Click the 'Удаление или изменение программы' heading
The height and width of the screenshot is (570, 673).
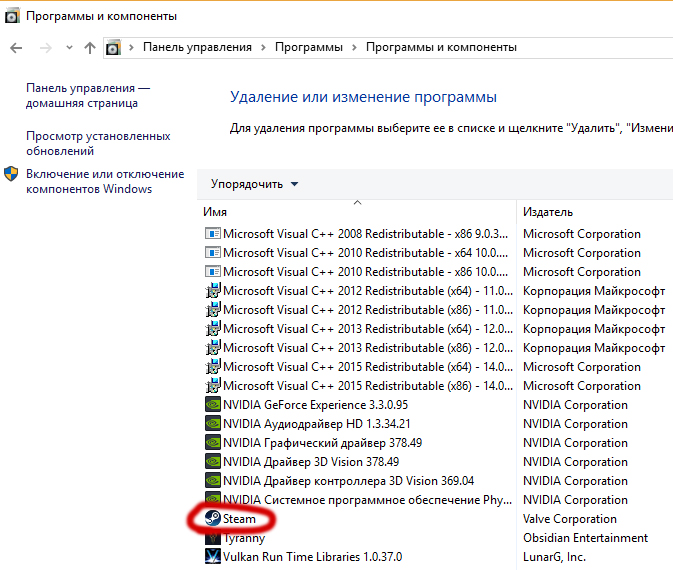pos(363,97)
